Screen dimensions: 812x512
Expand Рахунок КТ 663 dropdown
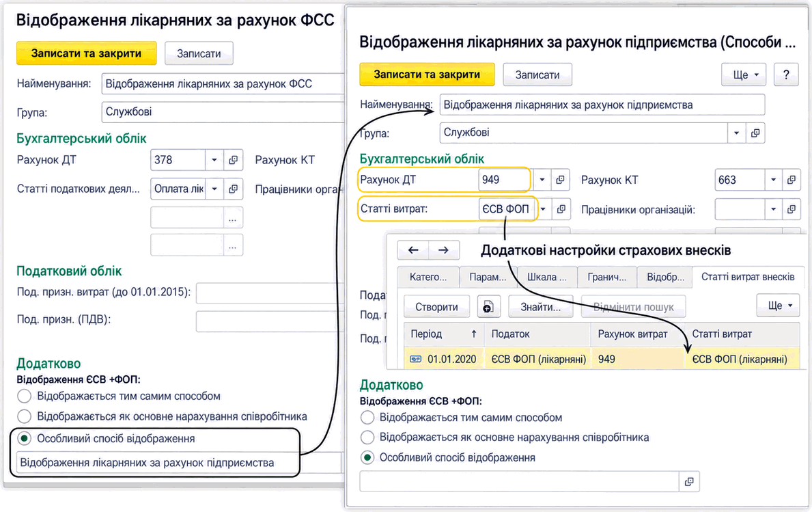[x=773, y=180]
